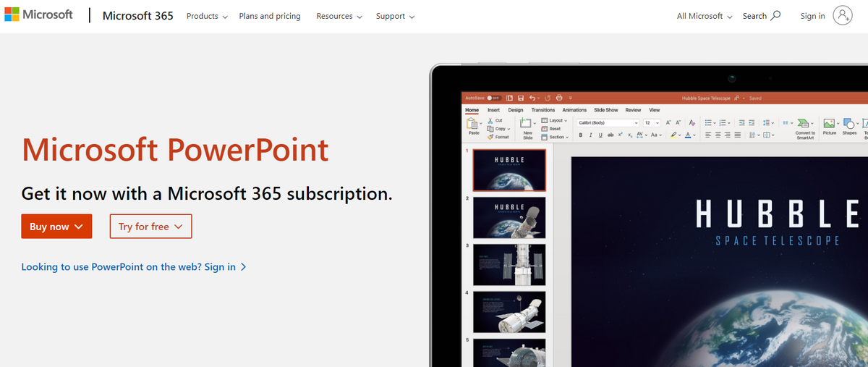Click the Justify text icon
This screenshot has width=868, height=367.
pos(738,135)
